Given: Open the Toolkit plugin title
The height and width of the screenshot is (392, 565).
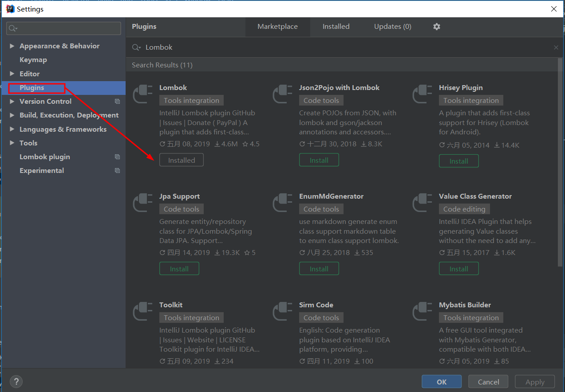Looking at the screenshot, I should [171, 305].
